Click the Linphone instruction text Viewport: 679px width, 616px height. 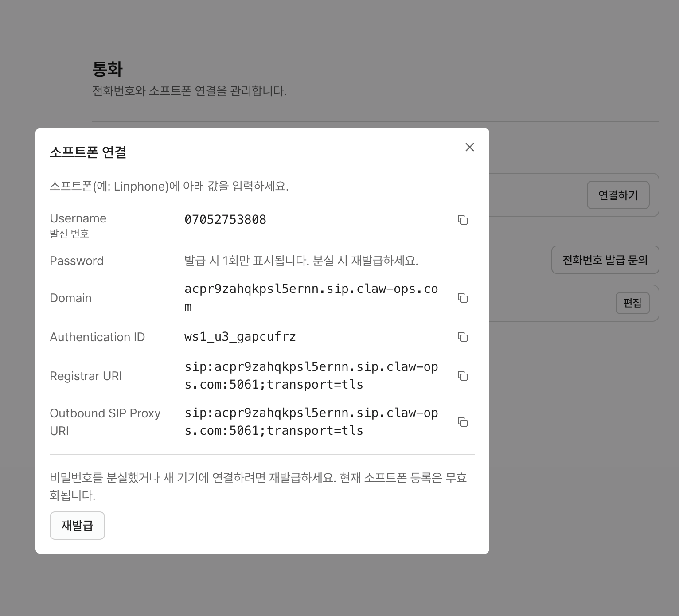(169, 186)
